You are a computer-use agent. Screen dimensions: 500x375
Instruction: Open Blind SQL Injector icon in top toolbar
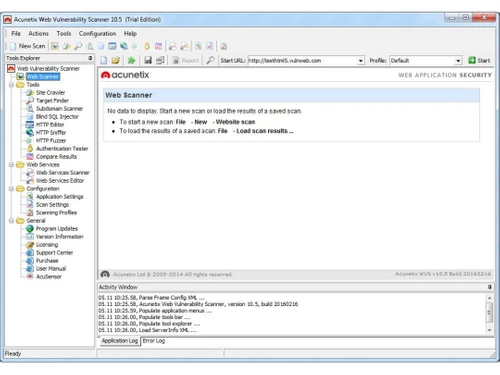point(101,46)
